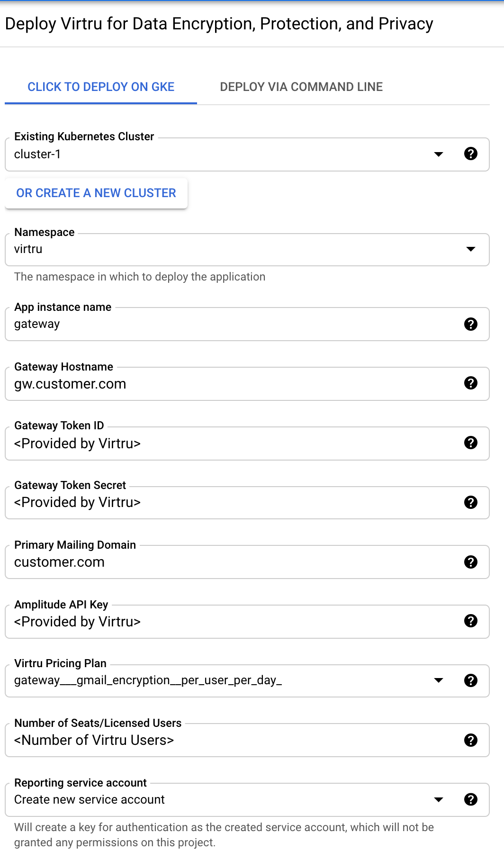504x851 pixels.
Task: Open help for Reporting service account
Action: tap(470, 799)
